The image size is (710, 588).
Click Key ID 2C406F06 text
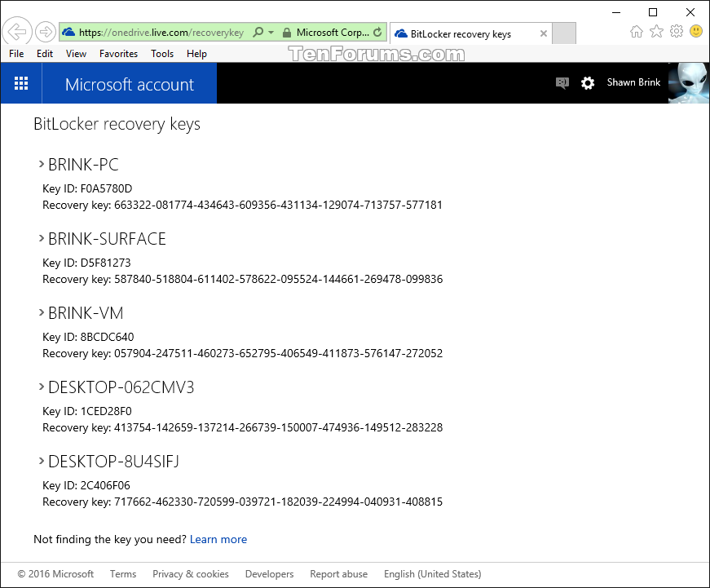[x=86, y=485]
